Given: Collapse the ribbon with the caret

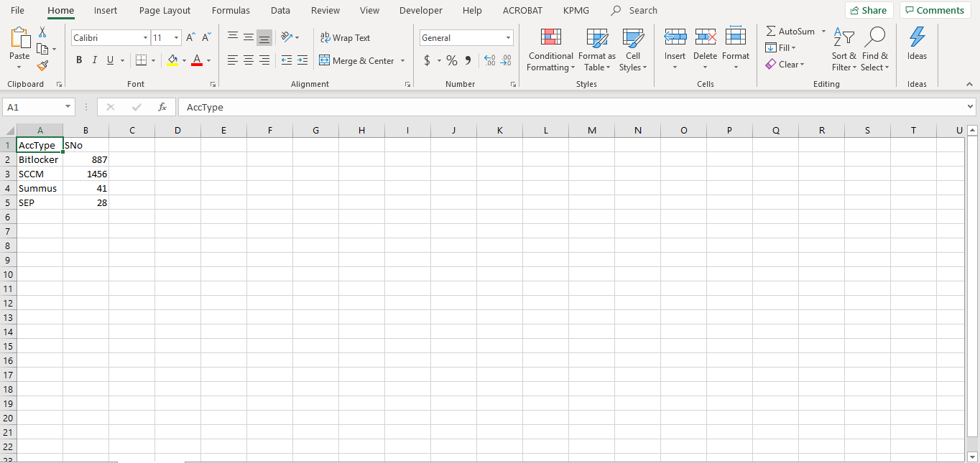Looking at the screenshot, I should pos(969,84).
